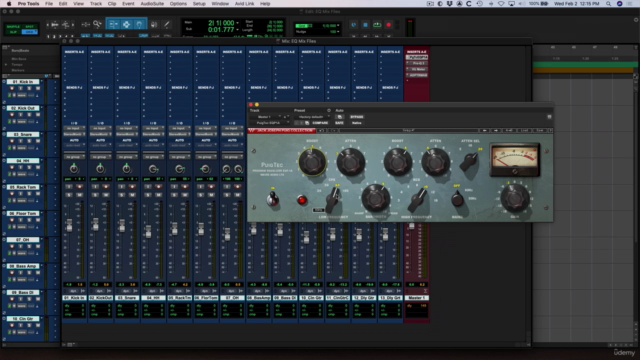Open the Setup menu
Viewport: 640px width, 360px height.
(x=199, y=4)
